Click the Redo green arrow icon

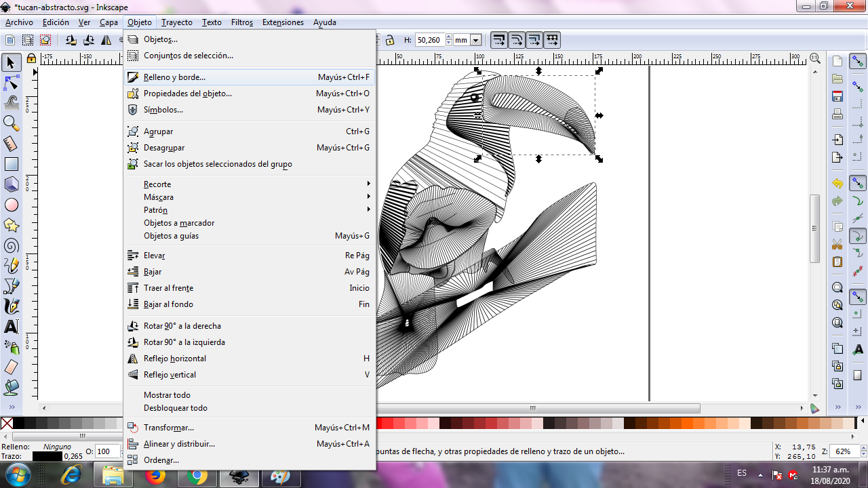[837, 201]
